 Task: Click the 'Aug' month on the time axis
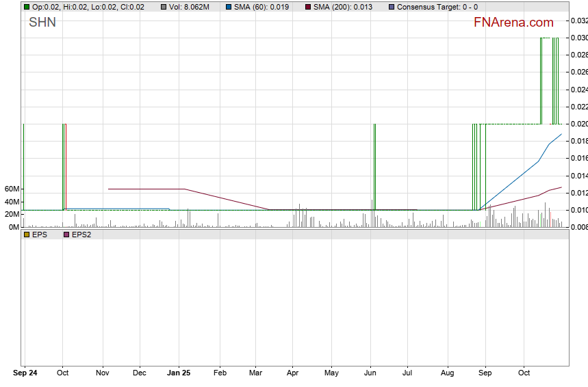pyautogui.click(x=448, y=373)
